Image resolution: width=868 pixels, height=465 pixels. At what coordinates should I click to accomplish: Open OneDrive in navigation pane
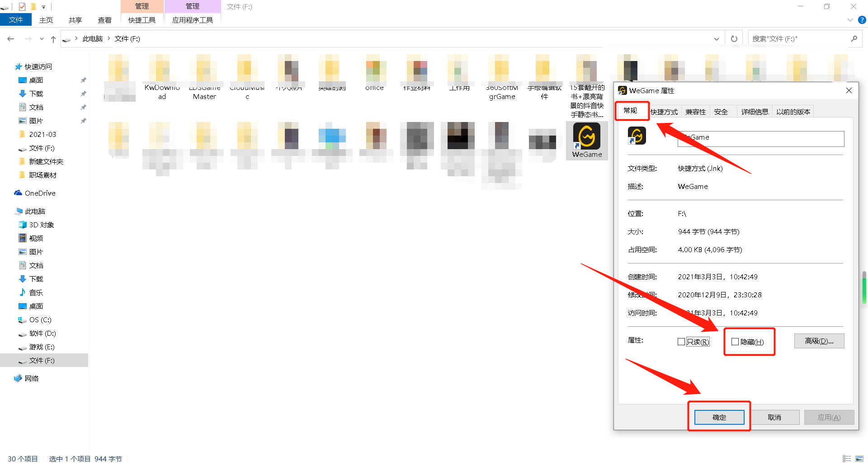(35, 193)
